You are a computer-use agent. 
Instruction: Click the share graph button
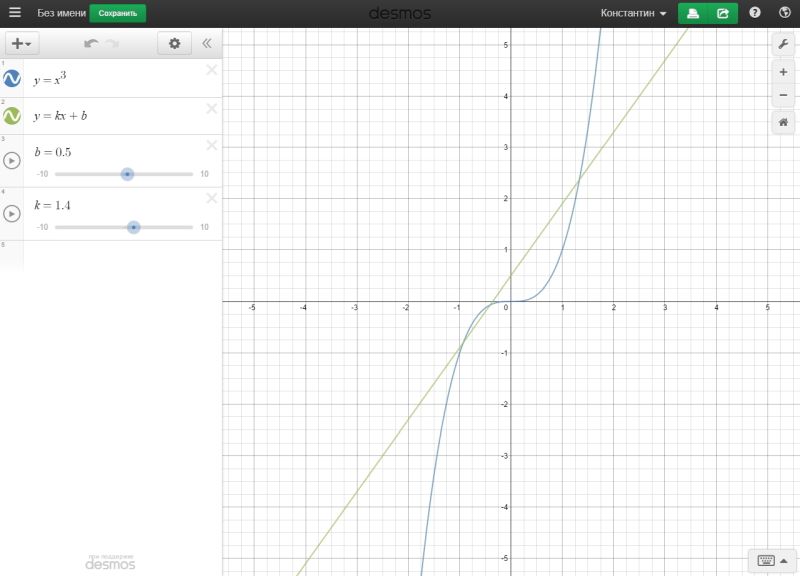tap(723, 13)
